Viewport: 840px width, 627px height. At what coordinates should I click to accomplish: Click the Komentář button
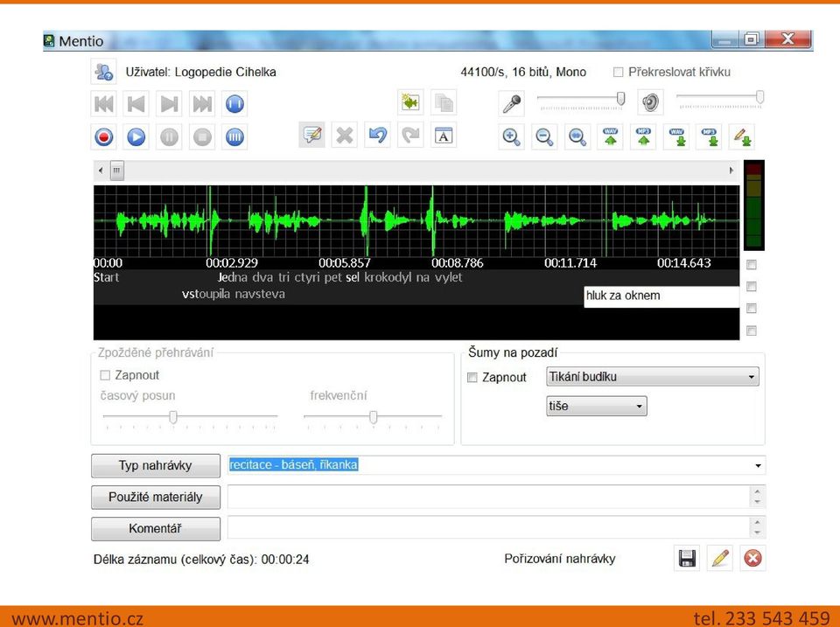pyautogui.click(x=156, y=528)
